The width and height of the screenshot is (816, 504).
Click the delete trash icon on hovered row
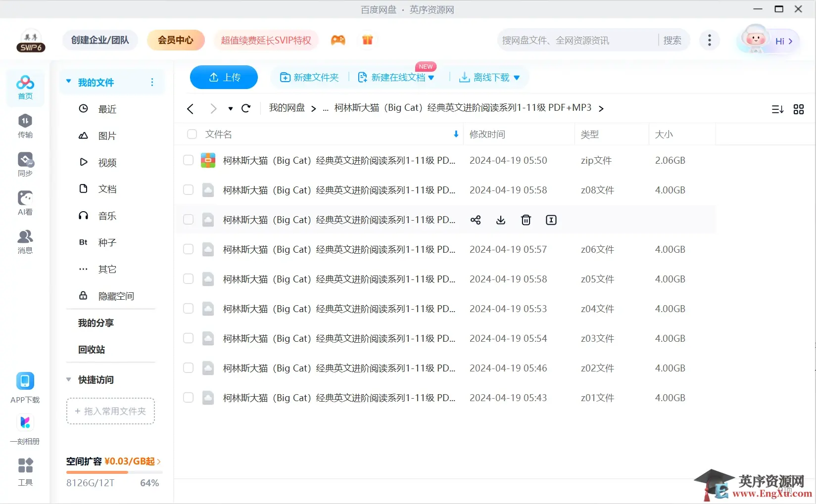526,220
